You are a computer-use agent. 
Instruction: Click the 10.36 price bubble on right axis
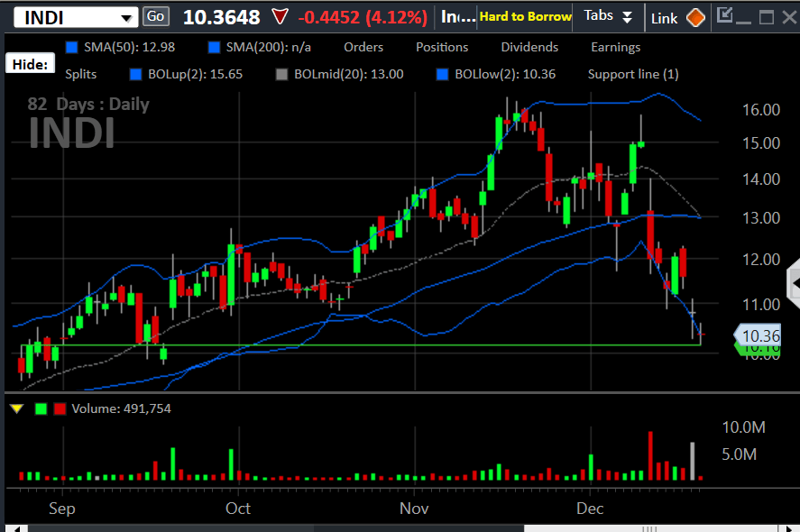759,335
